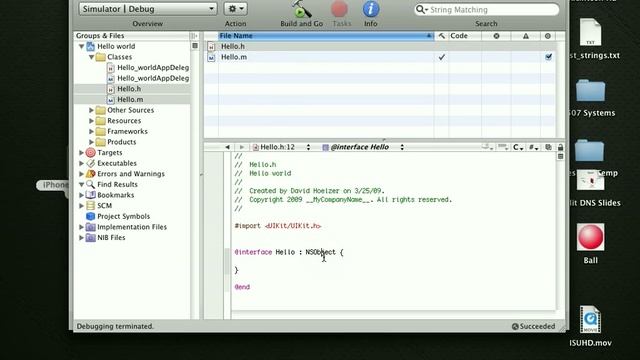Collapse the Hello world project group

tap(82, 47)
